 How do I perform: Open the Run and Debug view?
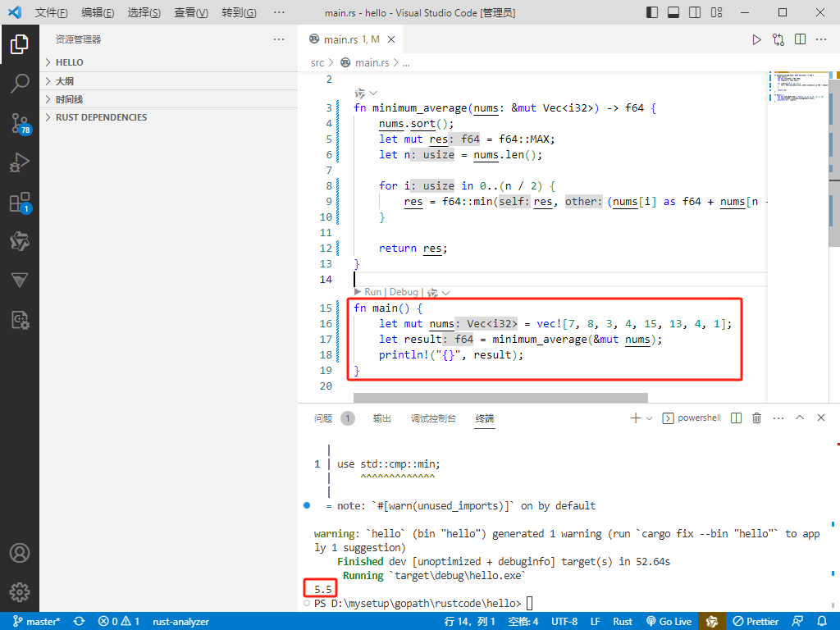point(20,162)
